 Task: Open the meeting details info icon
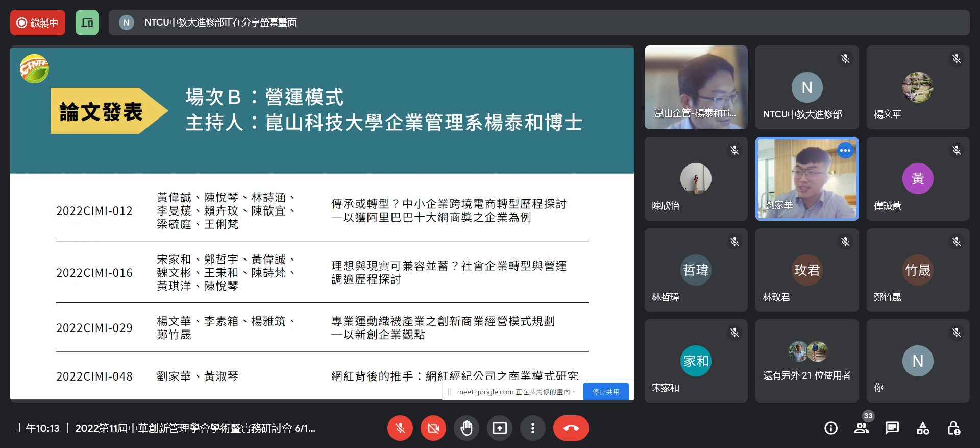[831, 428]
